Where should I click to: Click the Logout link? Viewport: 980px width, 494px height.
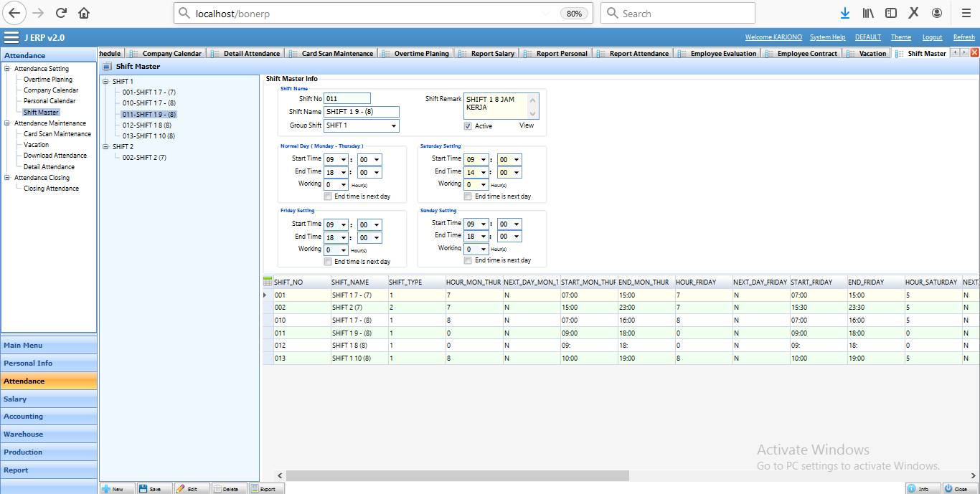[x=932, y=37]
